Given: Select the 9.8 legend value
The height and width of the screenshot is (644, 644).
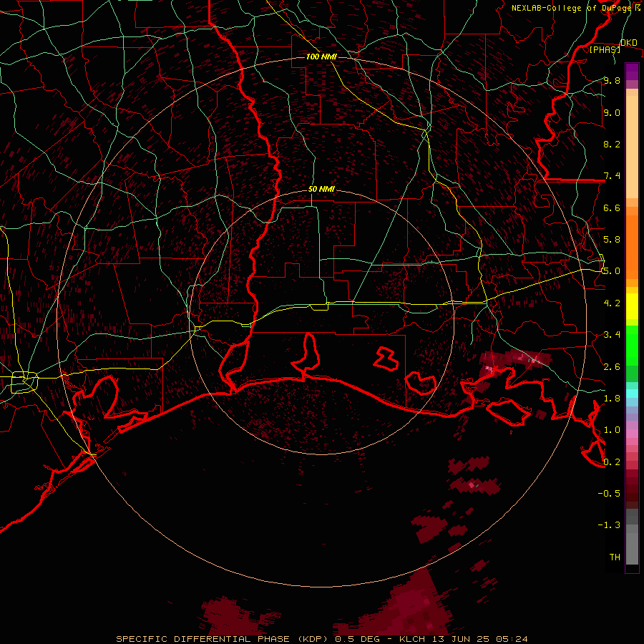Looking at the screenshot, I should [612, 80].
